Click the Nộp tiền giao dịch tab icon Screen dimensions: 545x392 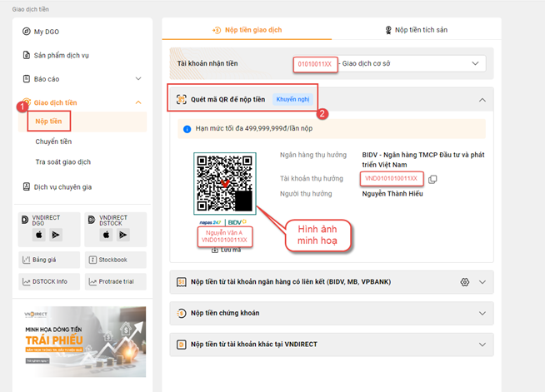pos(217,30)
